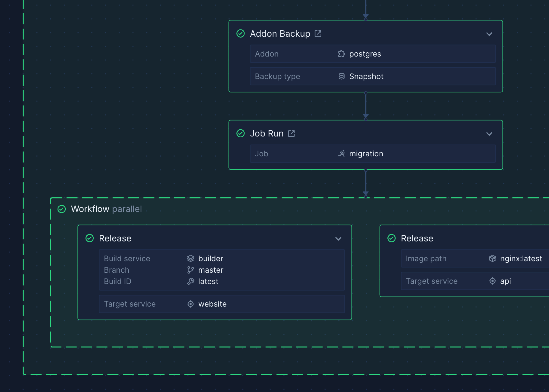
Task: Select the builder build service value
Action: point(211,259)
